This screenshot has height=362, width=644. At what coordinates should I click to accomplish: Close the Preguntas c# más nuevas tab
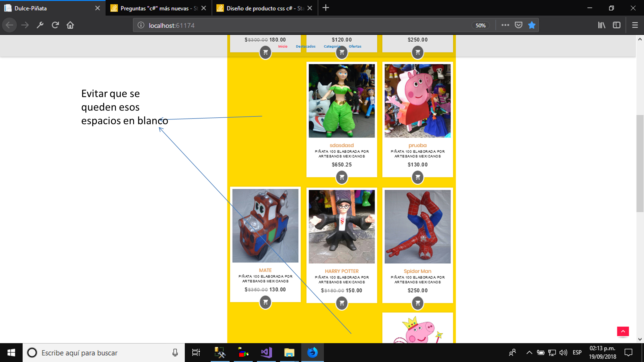[204, 8]
